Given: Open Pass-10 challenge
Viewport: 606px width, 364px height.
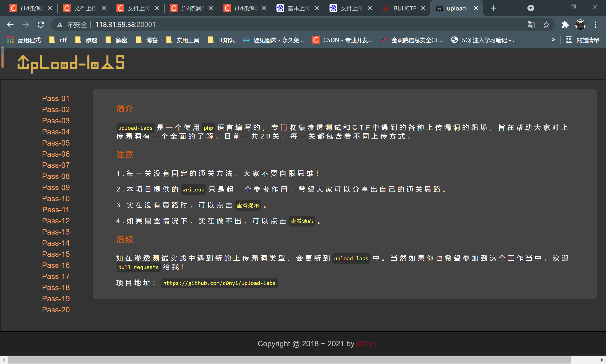Looking at the screenshot, I should point(56,198).
